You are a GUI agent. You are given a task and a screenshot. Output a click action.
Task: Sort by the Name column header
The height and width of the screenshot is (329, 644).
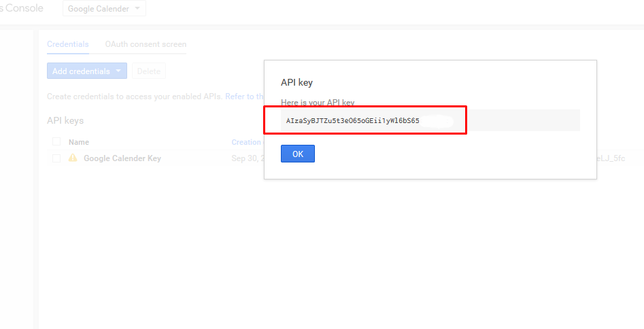(79, 142)
